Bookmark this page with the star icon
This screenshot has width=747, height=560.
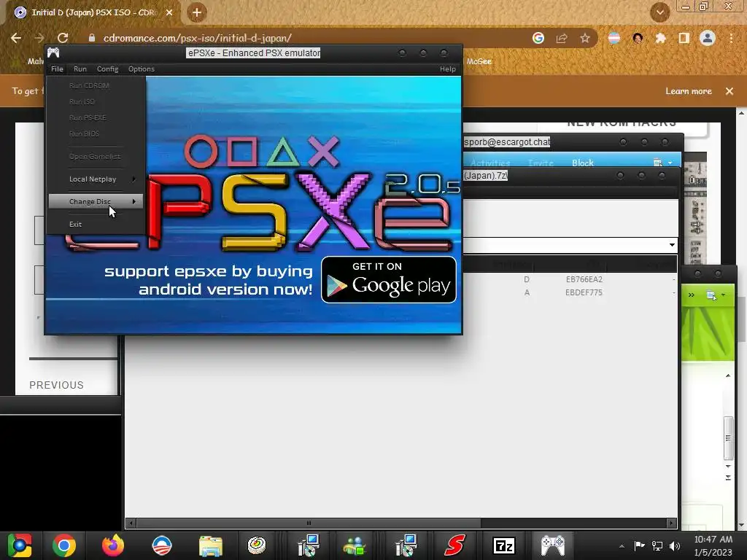[x=585, y=38]
